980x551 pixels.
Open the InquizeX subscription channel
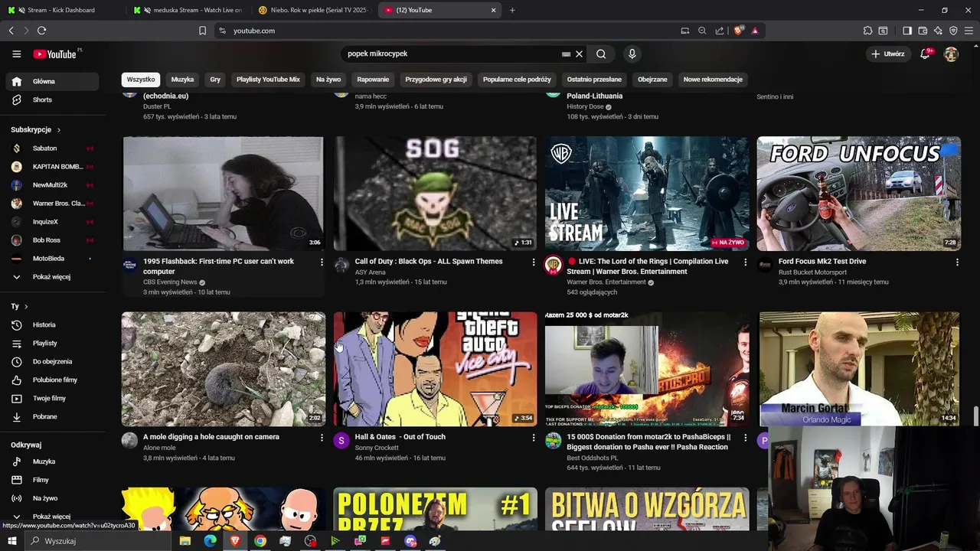pos(52,221)
